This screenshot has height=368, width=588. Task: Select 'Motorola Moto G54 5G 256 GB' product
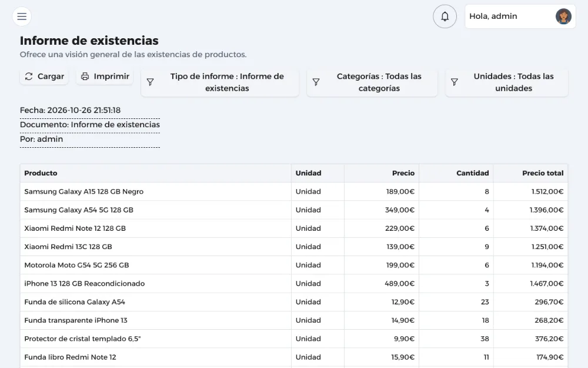pyautogui.click(x=76, y=265)
